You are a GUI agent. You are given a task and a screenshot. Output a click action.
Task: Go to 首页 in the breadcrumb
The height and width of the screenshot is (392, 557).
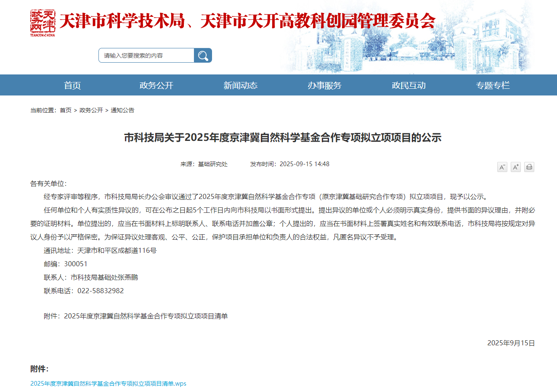(x=66, y=110)
